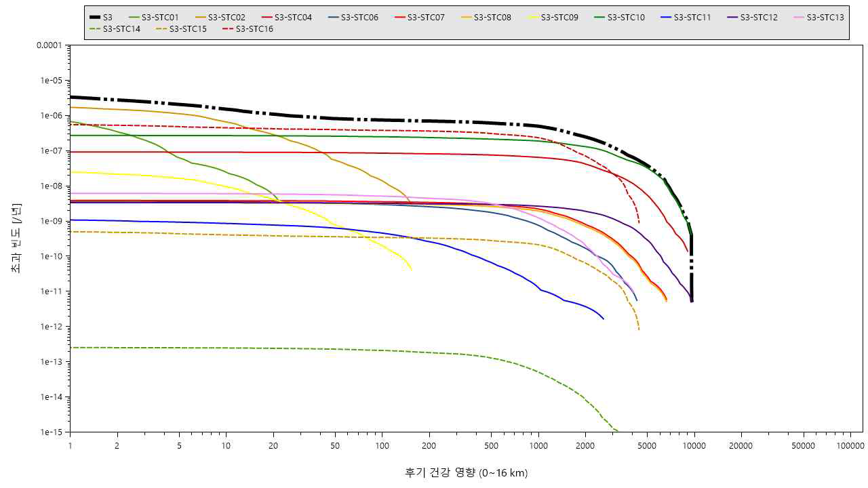Click the x-axis tick label 500
The height and width of the screenshot is (488, 868).
pyautogui.click(x=492, y=446)
